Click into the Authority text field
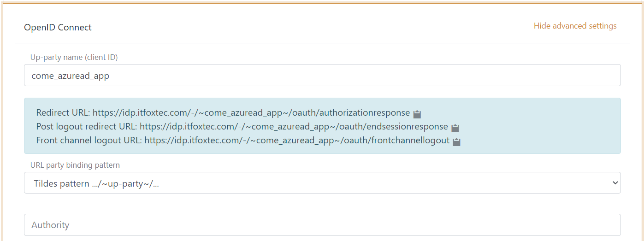The height and width of the screenshot is (241, 644). 322,225
